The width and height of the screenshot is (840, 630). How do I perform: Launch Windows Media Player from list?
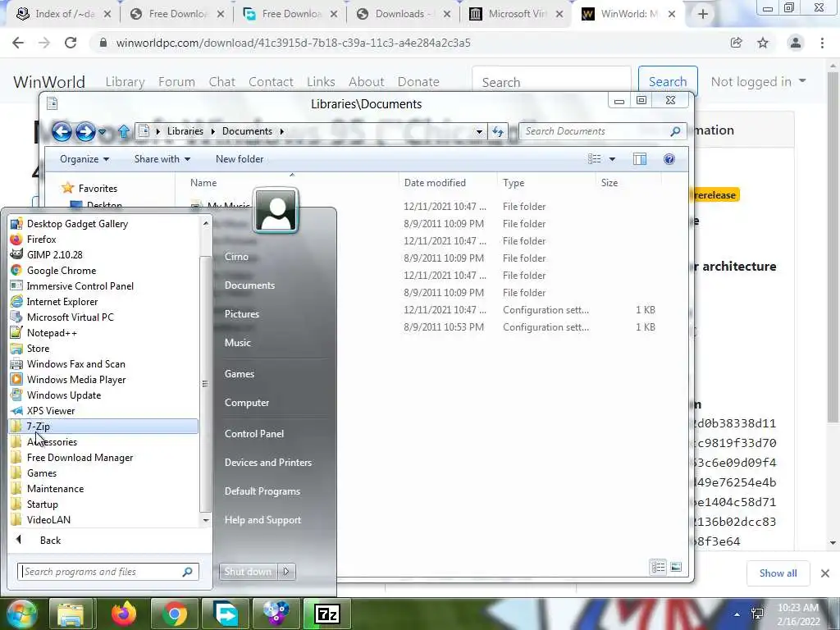click(x=76, y=379)
